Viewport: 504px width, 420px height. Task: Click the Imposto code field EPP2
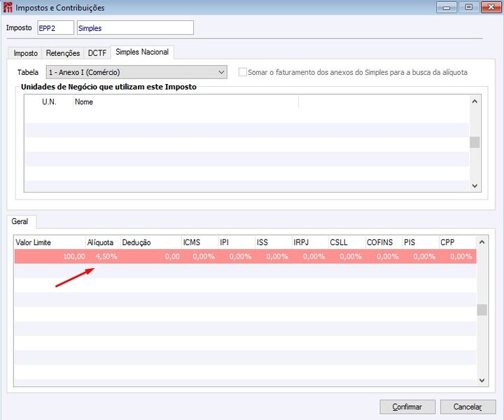click(x=55, y=28)
